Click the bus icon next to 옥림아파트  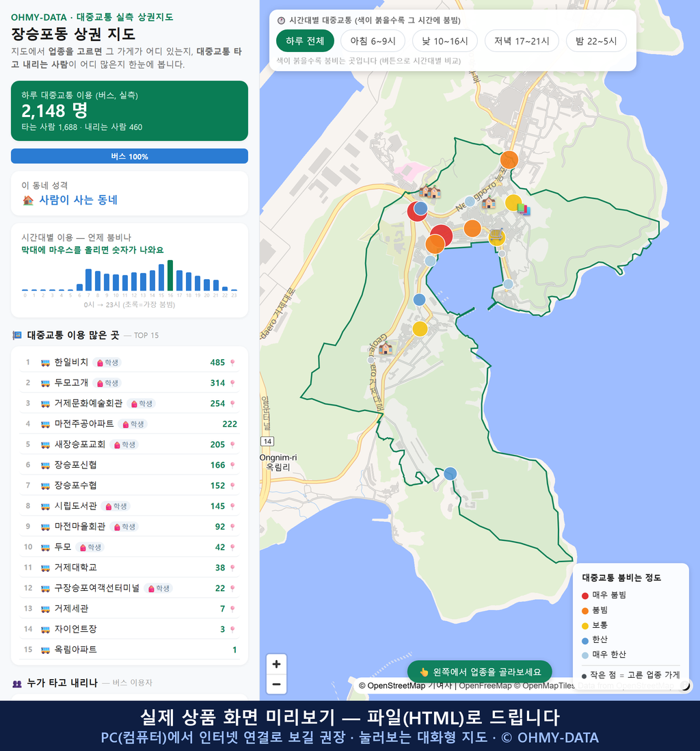point(45,650)
